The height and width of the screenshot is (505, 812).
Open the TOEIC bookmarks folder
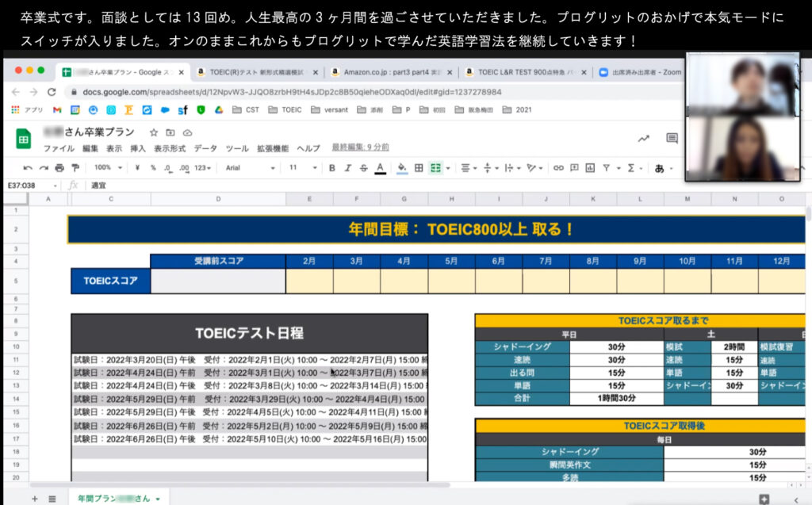coord(285,110)
